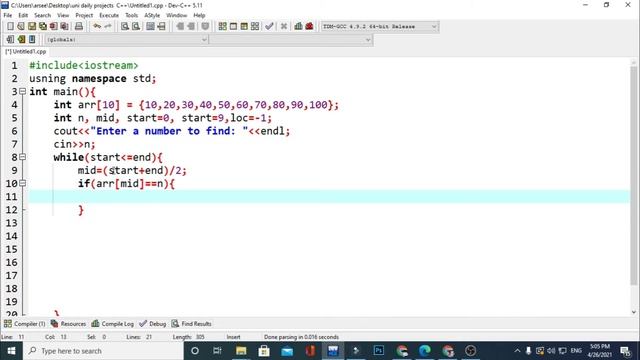This screenshot has height=360, width=640.
Task: Click the Debug checkmark toolbar icon
Action: [269, 27]
